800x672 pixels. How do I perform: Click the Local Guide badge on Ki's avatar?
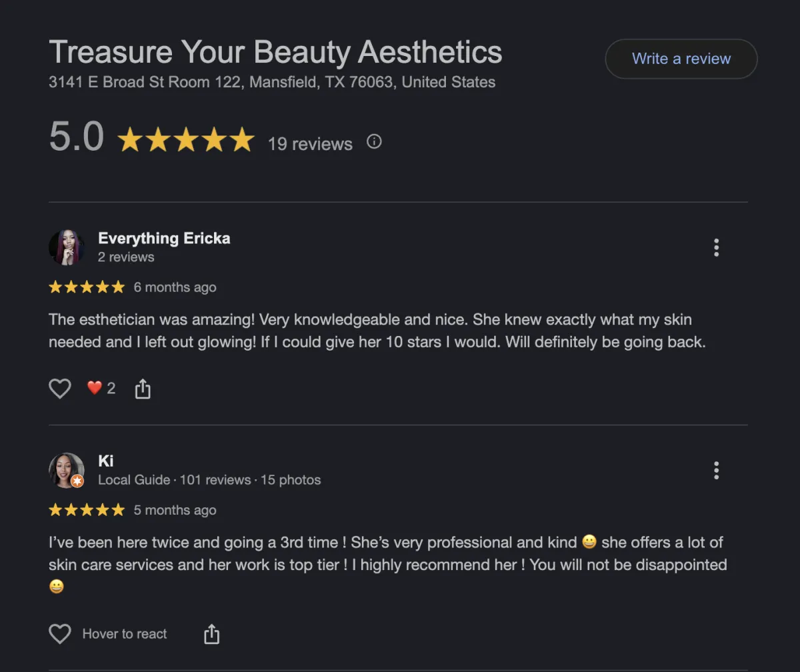point(77,481)
